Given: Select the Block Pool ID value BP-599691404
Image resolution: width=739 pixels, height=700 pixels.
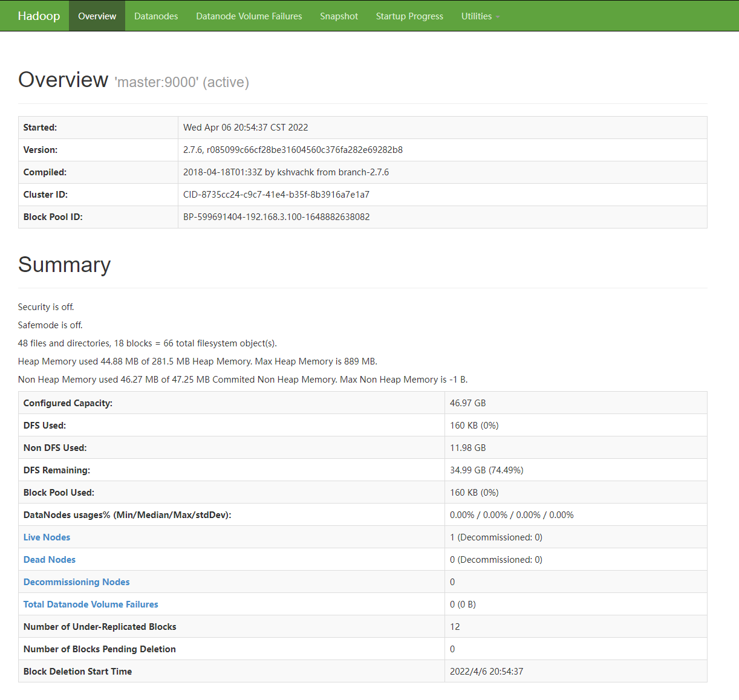Looking at the screenshot, I should tap(276, 217).
